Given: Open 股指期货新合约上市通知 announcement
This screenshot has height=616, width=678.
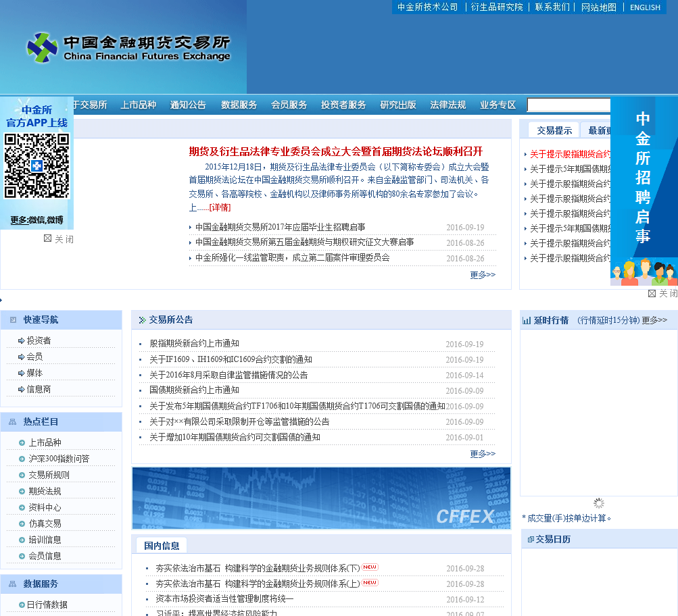Looking at the screenshot, I should pos(194,343).
